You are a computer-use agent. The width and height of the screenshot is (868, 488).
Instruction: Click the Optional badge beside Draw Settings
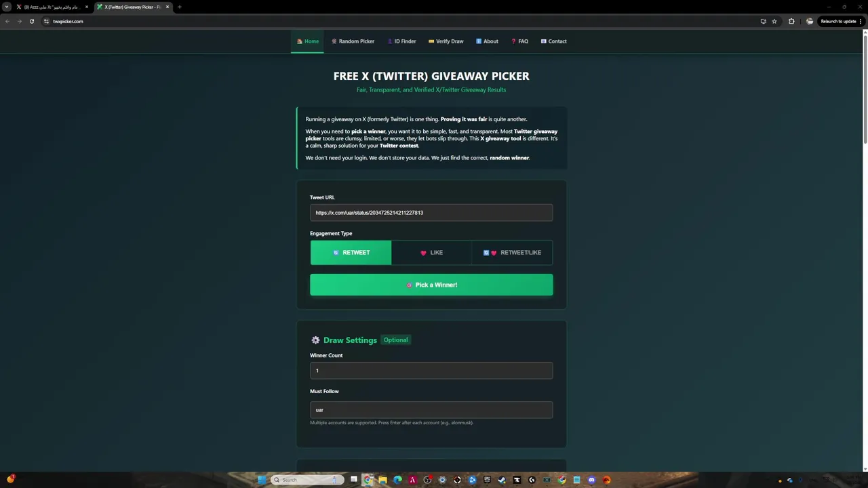395,340
